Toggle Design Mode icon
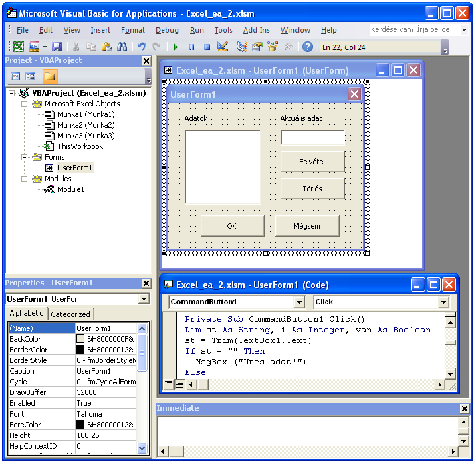Screen dimensions: 476x464 tap(223, 47)
